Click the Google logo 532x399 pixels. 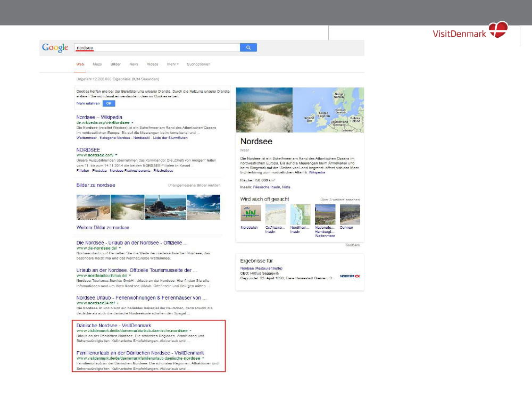[55, 48]
